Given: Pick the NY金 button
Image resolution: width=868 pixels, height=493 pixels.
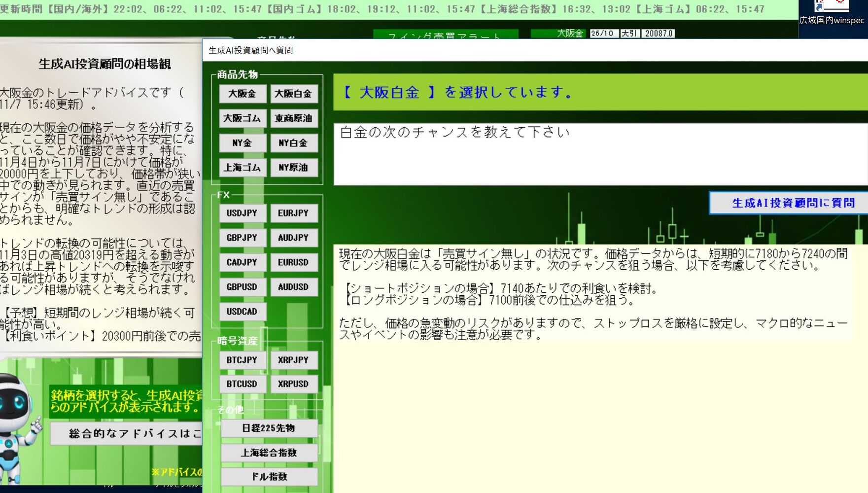Looking at the screenshot, I should 243,143.
